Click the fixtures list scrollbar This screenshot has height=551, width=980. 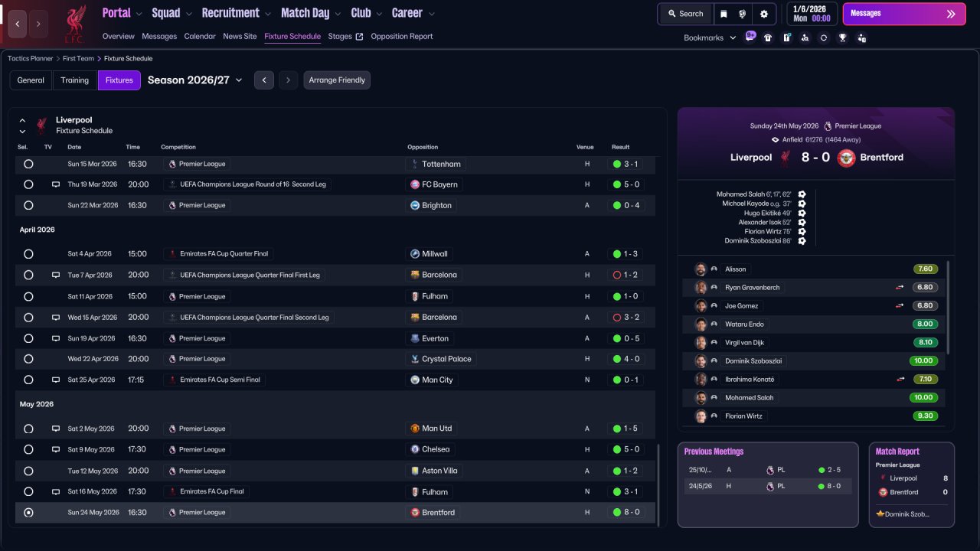[658, 484]
